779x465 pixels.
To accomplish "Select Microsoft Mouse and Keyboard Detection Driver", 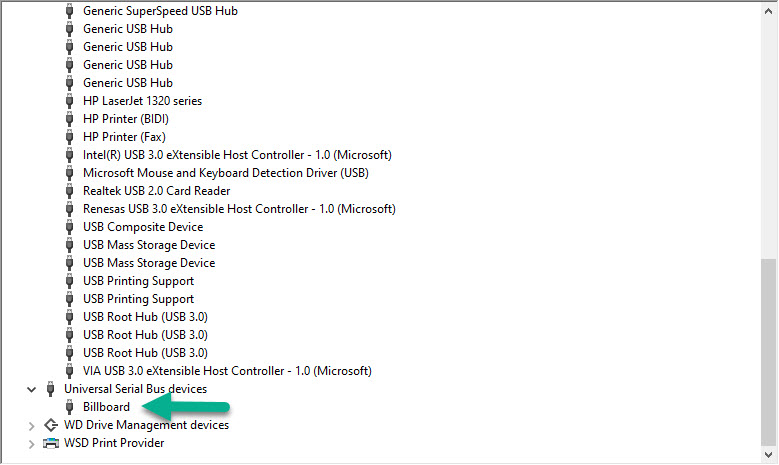I will pos(225,173).
